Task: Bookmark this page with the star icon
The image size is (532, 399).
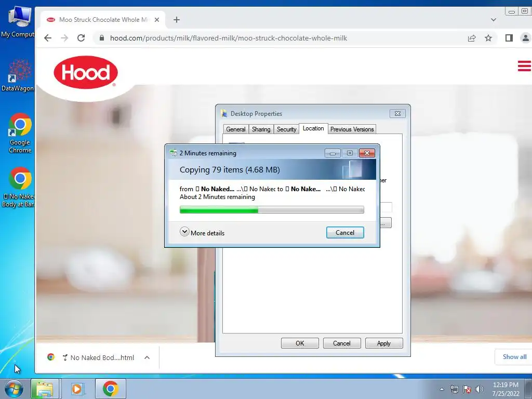Action: (488, 38)
